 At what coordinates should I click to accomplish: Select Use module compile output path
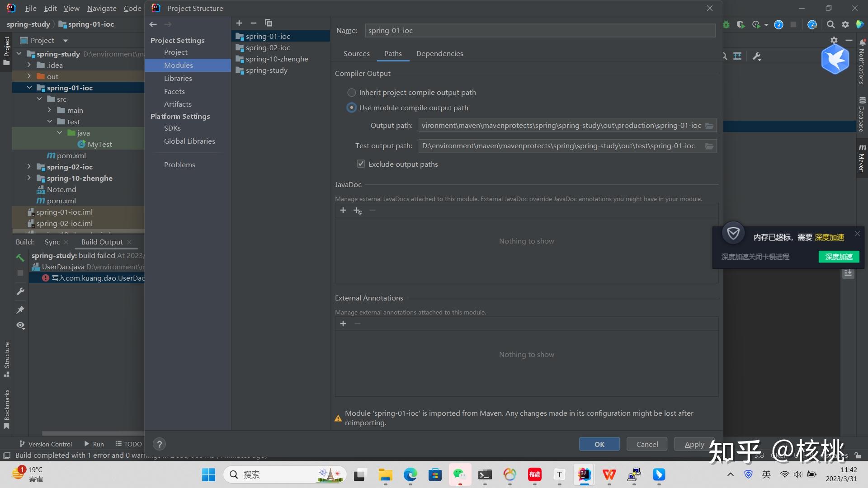[x=352, y=108]
